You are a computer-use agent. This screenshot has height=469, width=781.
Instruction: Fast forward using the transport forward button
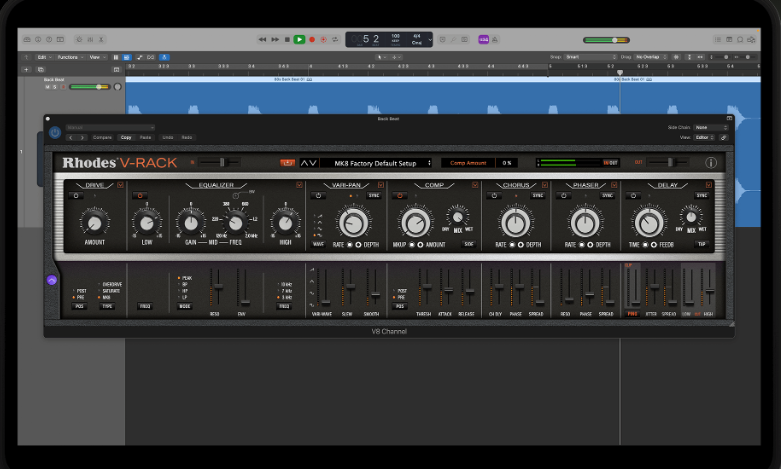275,39
